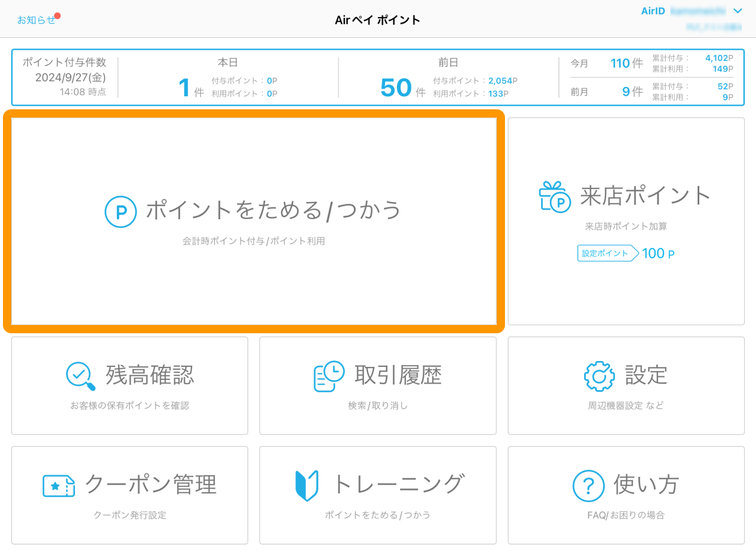Click the クーポン発行設定 description

coord(130,515)
